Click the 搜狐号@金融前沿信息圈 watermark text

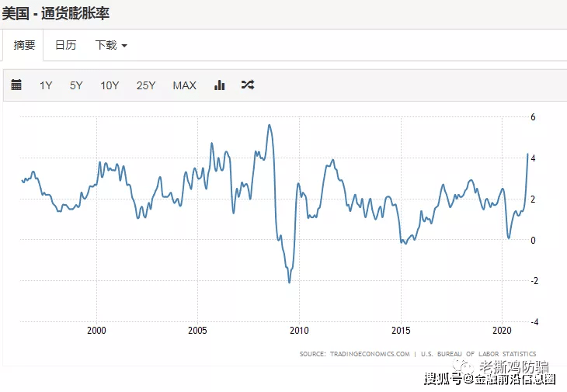coord(489,379)
